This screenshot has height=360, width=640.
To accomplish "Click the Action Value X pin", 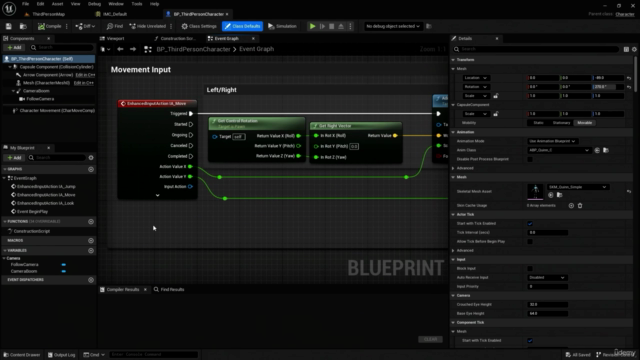I will 190,167.
